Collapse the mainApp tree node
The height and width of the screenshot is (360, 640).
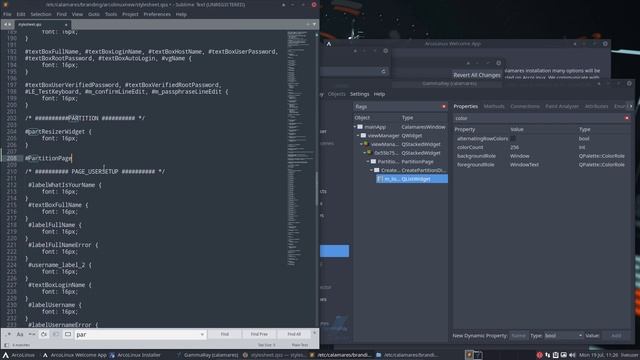coord(355,127)
